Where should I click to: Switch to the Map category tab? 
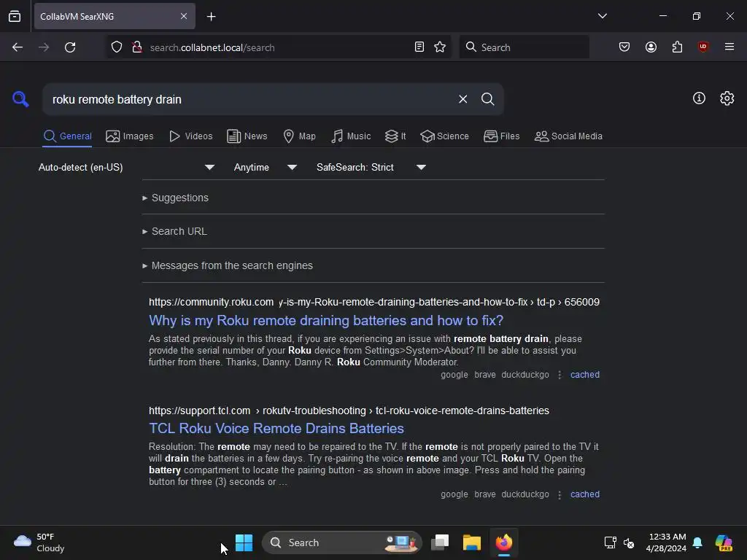[299, 136]
